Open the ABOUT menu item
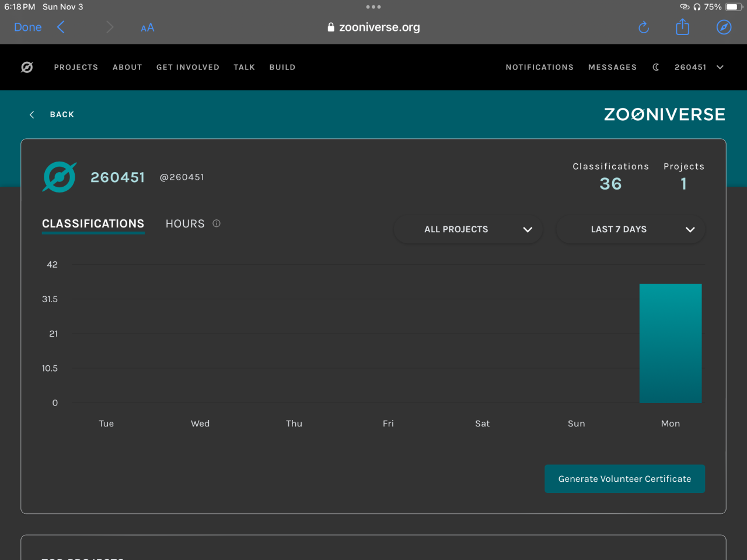 127,67
